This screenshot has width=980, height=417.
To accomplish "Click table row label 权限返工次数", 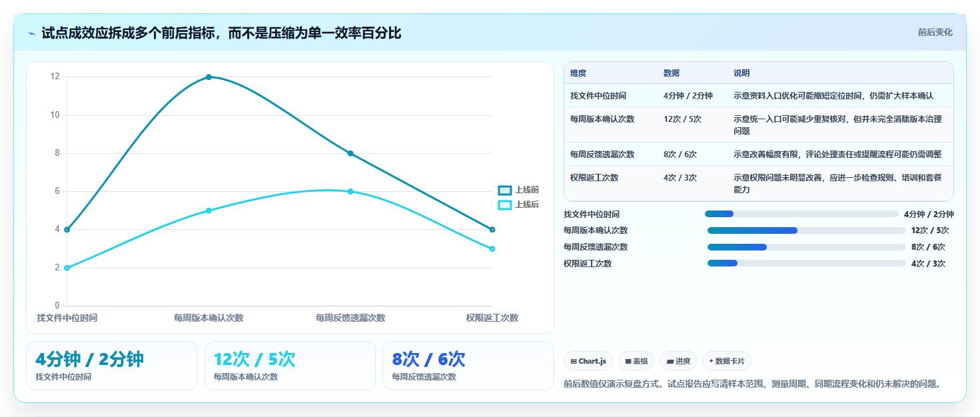I will tap(594, 177).
